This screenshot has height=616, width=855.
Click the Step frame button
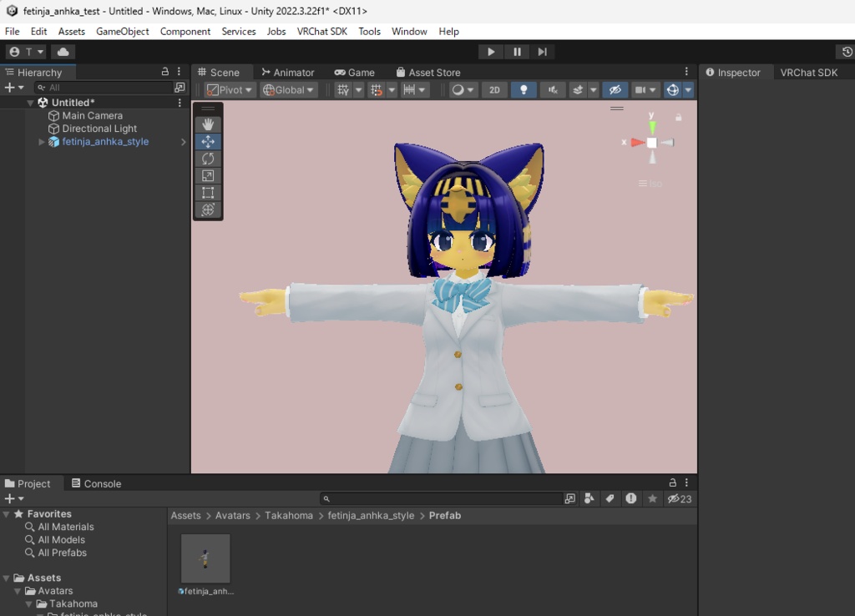click(542, 52)
